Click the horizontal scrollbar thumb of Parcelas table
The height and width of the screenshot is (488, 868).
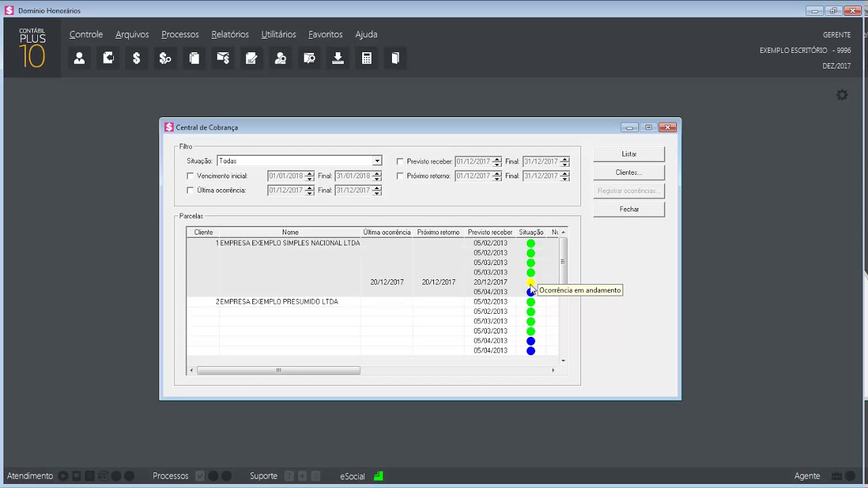click(x=278, y=370)
